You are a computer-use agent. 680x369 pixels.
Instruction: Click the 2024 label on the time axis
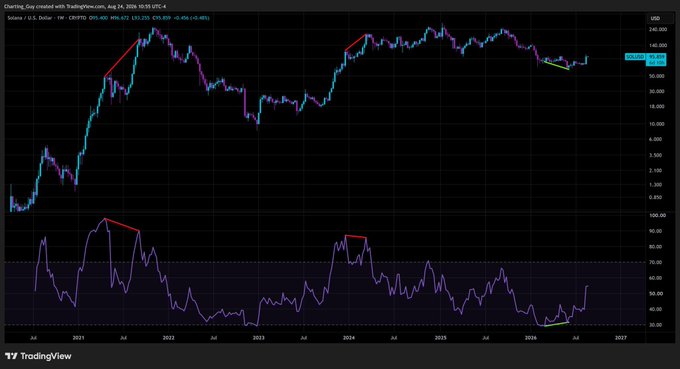tap(349, 337)
